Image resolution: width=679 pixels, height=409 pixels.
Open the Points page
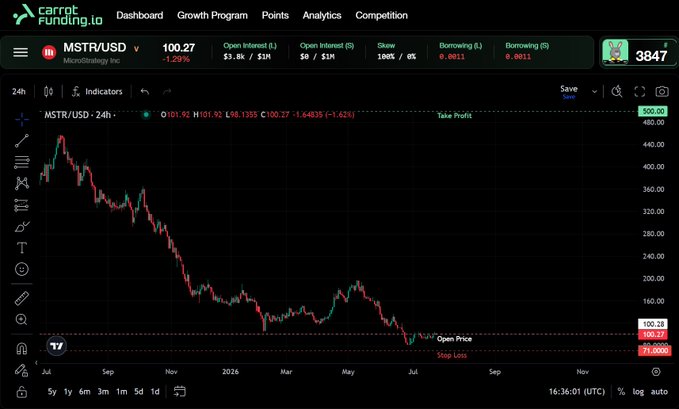pyautogui.click(x=275, y=15)
